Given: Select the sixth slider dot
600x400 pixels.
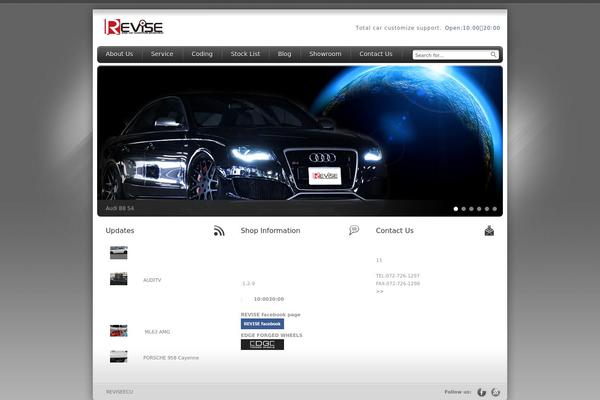Looking at the screenshot, I should tap(494, 209).
